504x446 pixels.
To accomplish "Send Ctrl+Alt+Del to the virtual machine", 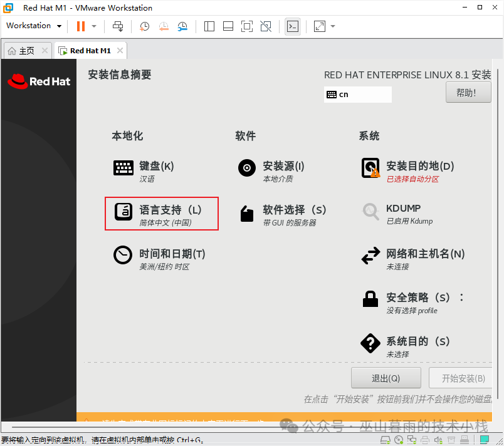I will pos(117,26).
